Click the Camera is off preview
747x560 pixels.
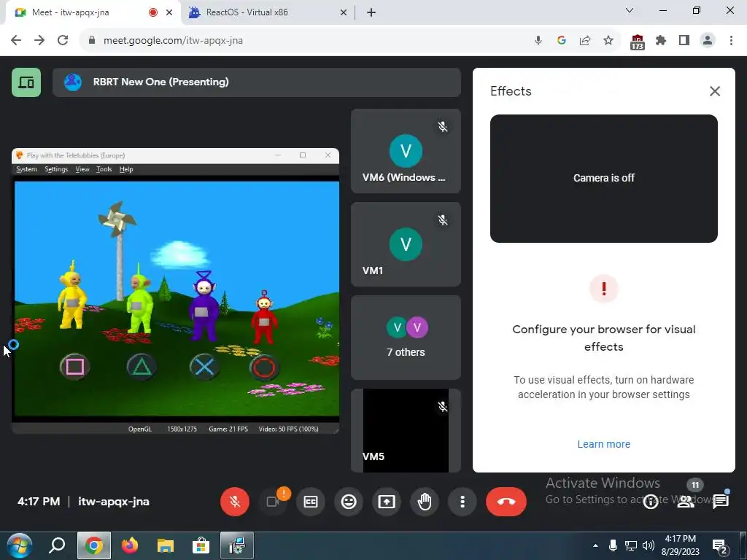(603, 178)
